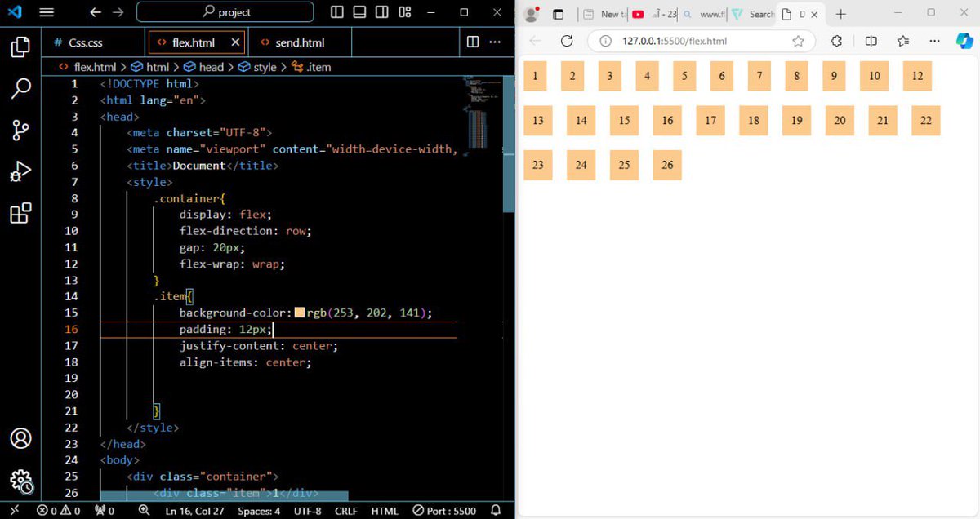Split the editor to the right

coord(472,42)
